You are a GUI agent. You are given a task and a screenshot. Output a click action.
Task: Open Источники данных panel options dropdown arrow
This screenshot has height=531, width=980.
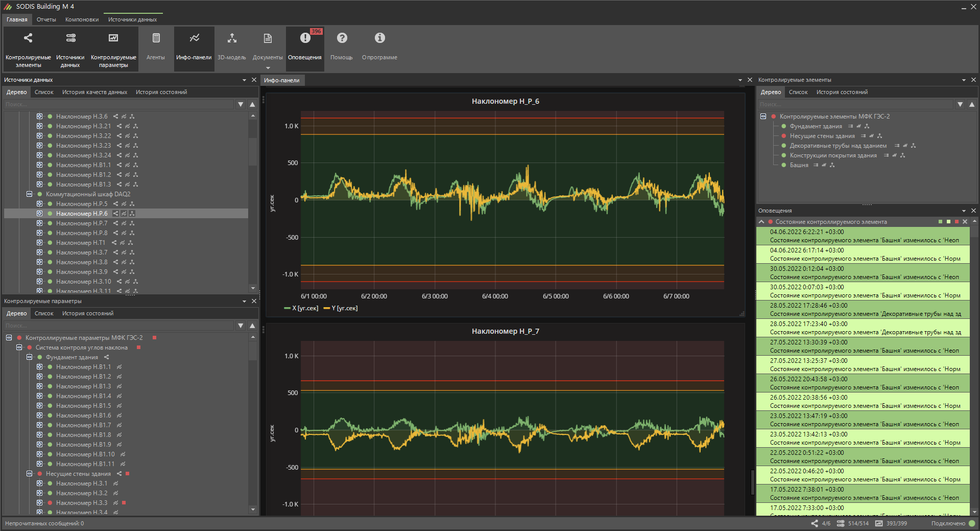(244, 80)
